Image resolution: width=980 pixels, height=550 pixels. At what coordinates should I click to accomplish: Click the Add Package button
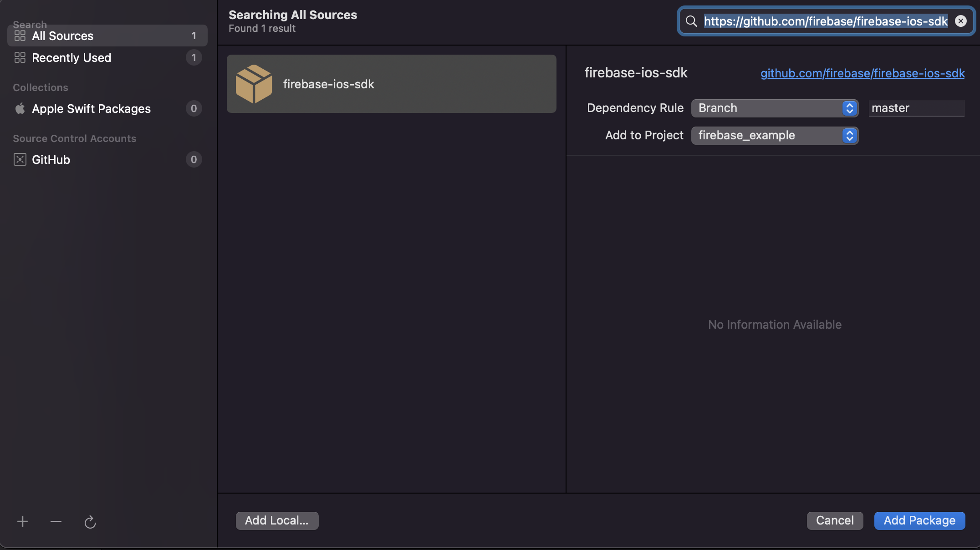(x=919, y=520)
